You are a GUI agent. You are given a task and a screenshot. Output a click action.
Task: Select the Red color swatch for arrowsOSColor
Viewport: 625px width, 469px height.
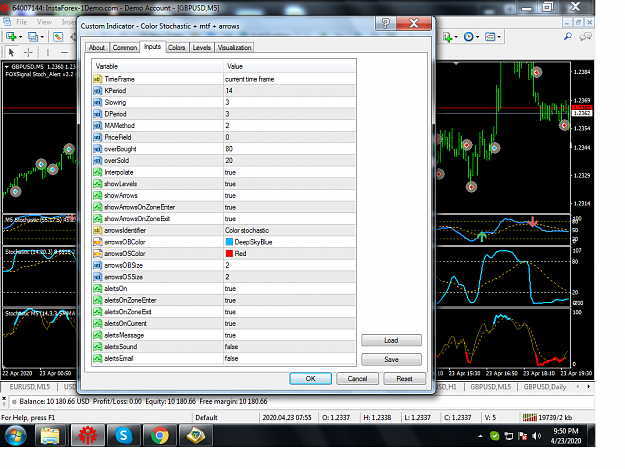pos(229,253)
